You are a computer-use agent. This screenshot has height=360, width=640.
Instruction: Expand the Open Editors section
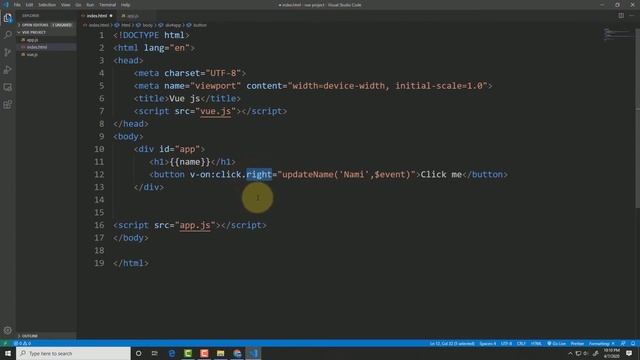click(x=45, y=25)
